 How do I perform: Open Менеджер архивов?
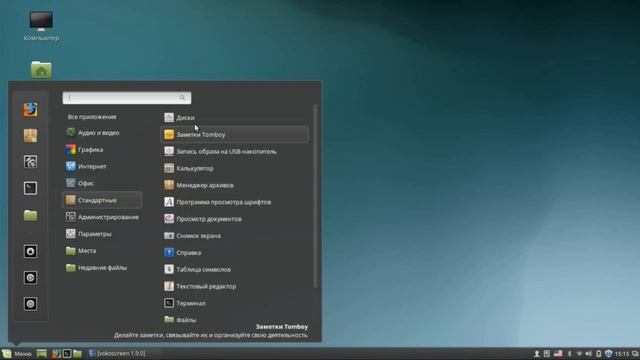point(235,185)
